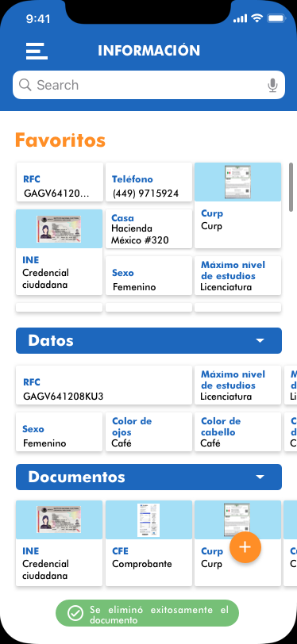Click into the Search field
297x644 pixels.
pyautogui.click(x=149, y=85)
